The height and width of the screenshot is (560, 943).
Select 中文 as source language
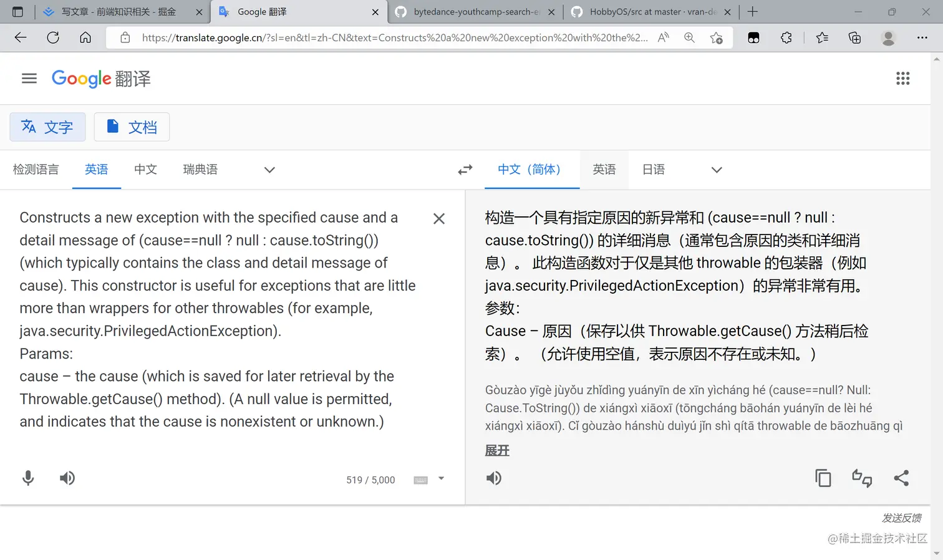pyautogui.click(x=146, y=170)
